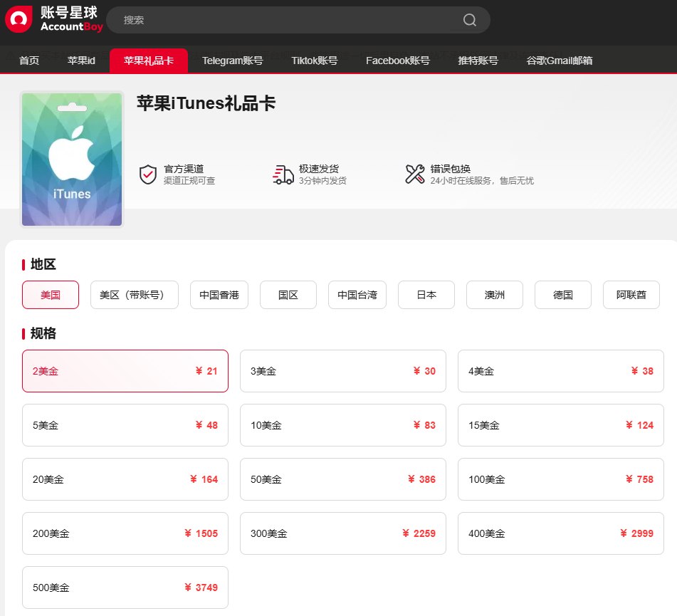Switch to the 苹果id tab

click(x=81, y=61)
